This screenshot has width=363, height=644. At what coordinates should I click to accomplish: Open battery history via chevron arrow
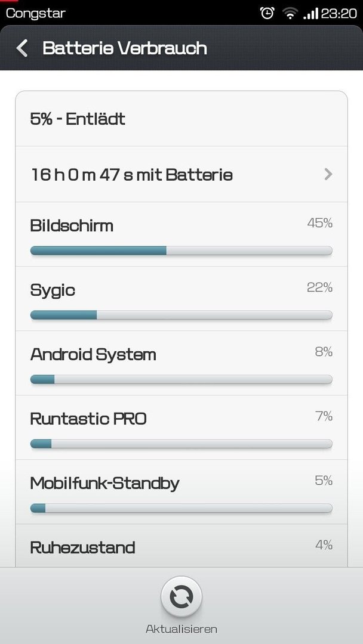(x=328, y=175)
